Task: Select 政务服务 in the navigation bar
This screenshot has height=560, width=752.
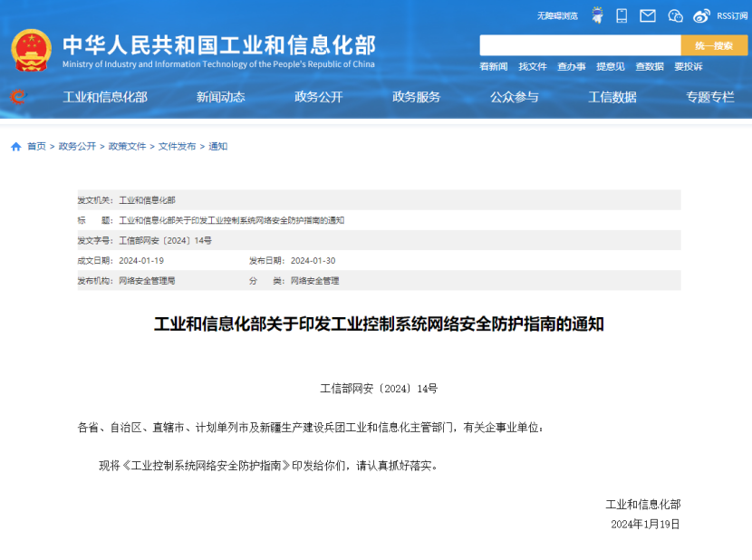Action: 416,97
